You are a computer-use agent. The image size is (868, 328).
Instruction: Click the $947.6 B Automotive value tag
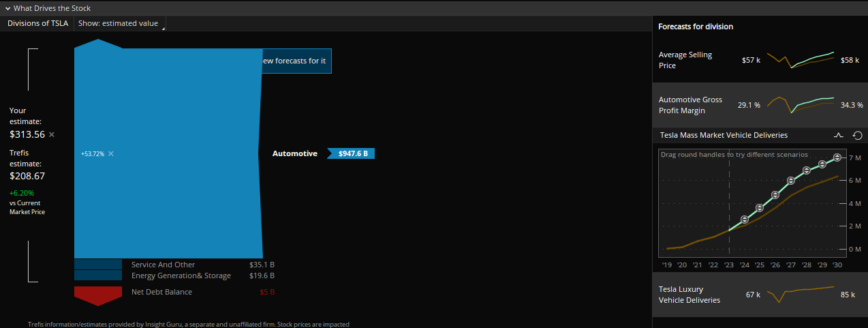(351, 153)
